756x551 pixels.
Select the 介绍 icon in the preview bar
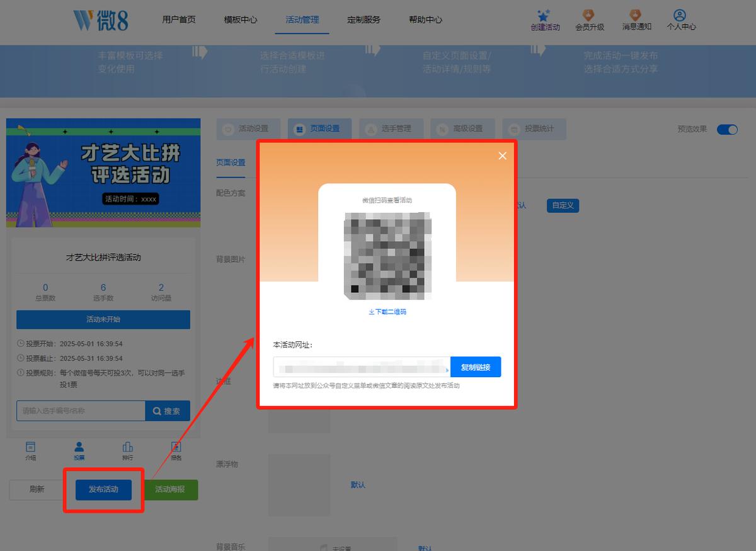pyautogui.click(x=30, y=451)
